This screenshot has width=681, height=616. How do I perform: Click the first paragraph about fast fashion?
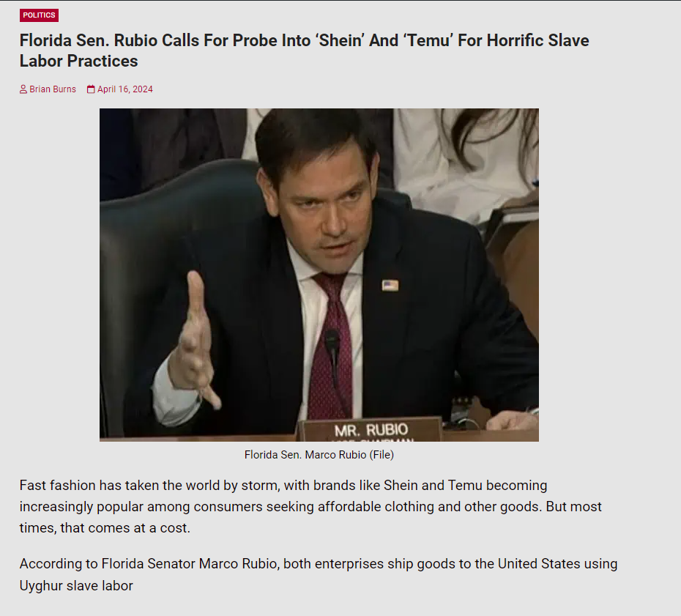coord(310,507)
